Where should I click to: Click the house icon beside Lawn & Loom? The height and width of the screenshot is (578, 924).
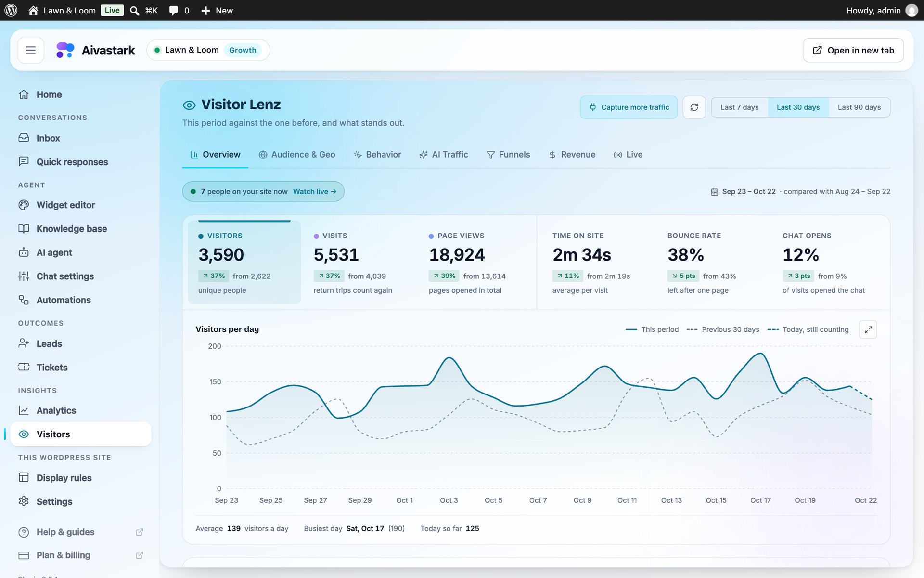click(33, 10)
